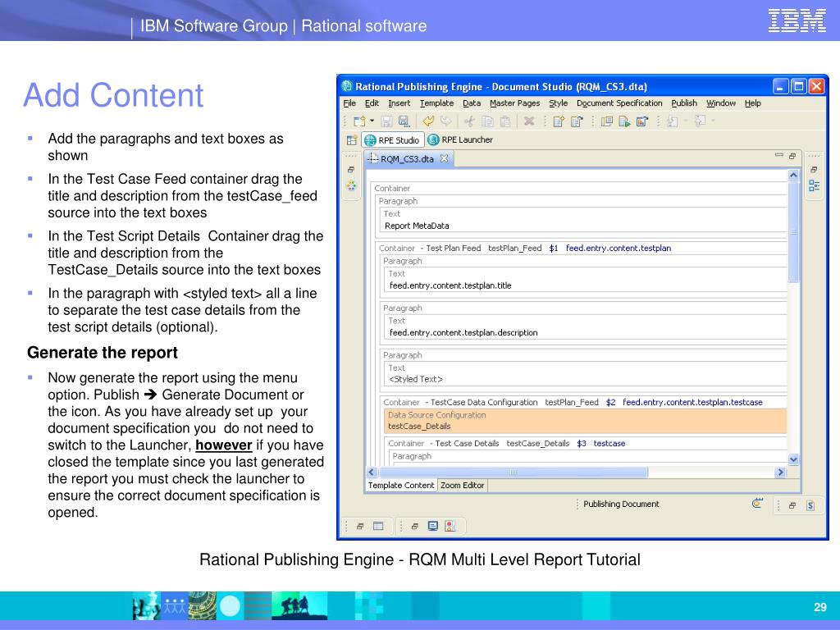Close the RQM_CS3.dta editor tab

tap(444, 158)
